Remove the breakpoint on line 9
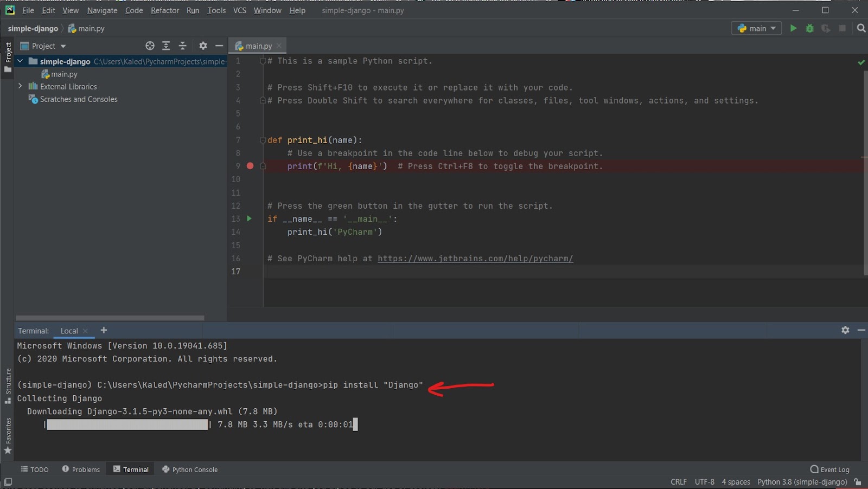 (x=250, y=166)
